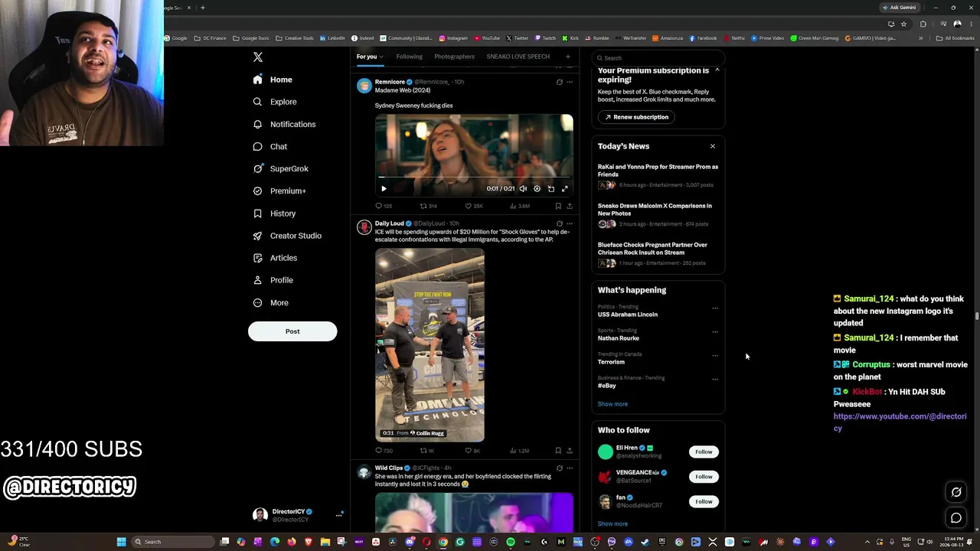
Task: Click the Post button
Action: (x=292, y=331)
